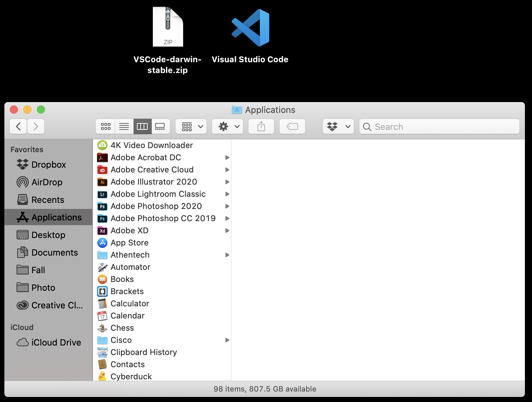
Task: Select the Books app icon
Action: (102, 279)
